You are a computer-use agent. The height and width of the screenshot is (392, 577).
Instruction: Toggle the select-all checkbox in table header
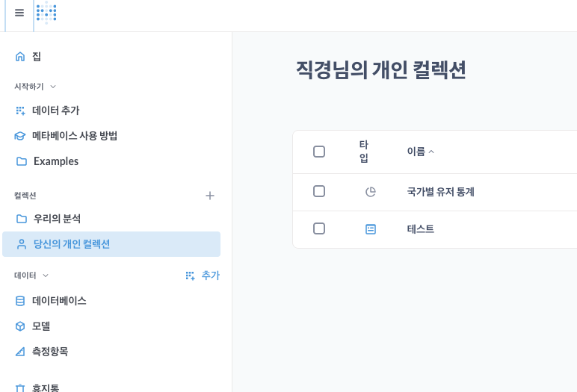coord(319,152)
